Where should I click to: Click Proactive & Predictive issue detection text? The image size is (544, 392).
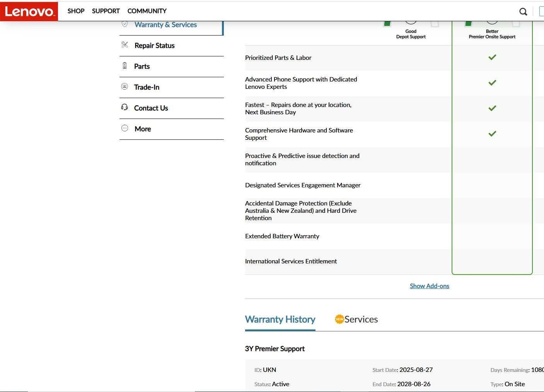tap(302, 160)
